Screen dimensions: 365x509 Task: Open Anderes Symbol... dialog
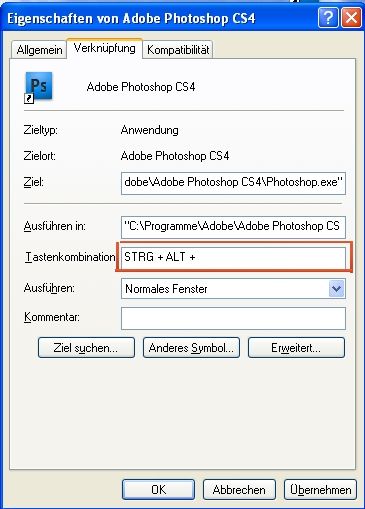(x=191, y=348)
